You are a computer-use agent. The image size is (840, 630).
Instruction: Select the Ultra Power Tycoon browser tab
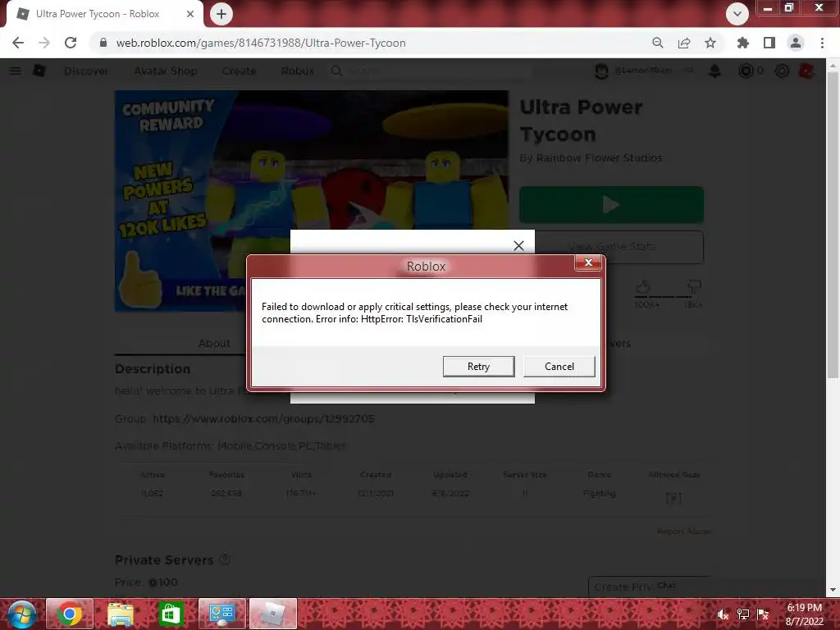click(x=104, y=14)
